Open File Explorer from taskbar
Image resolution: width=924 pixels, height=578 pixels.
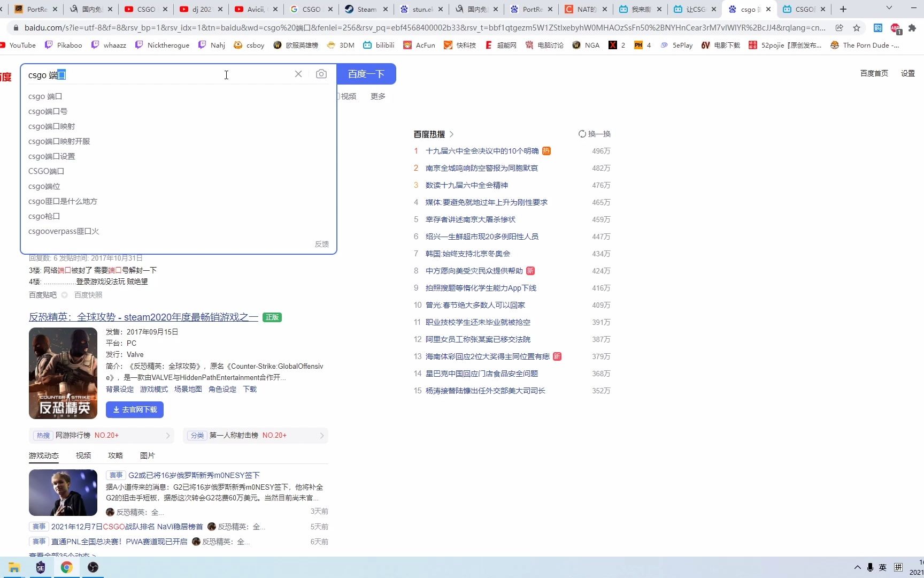point(14,567)
